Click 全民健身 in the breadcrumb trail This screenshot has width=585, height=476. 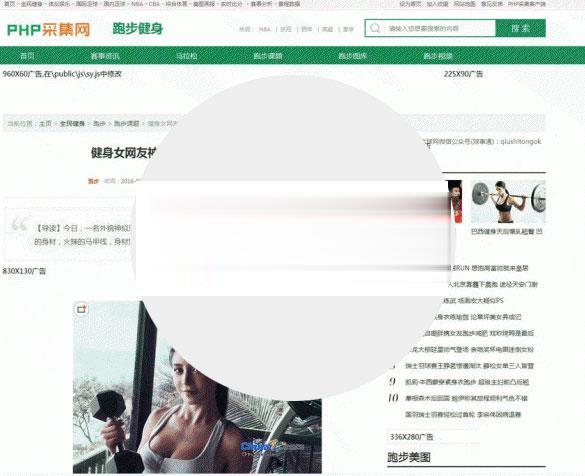[x=72, y=123]
